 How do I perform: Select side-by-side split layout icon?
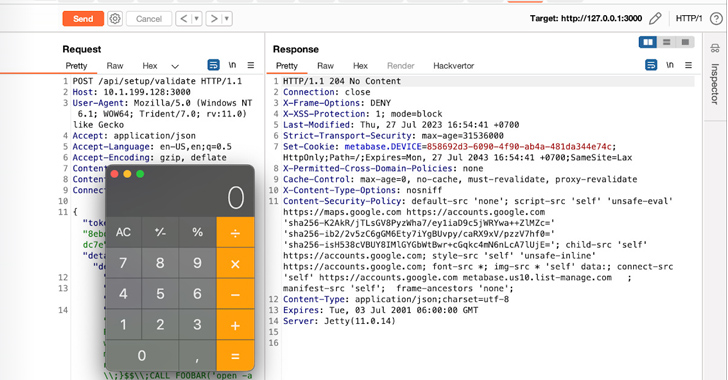pos(648,42)
